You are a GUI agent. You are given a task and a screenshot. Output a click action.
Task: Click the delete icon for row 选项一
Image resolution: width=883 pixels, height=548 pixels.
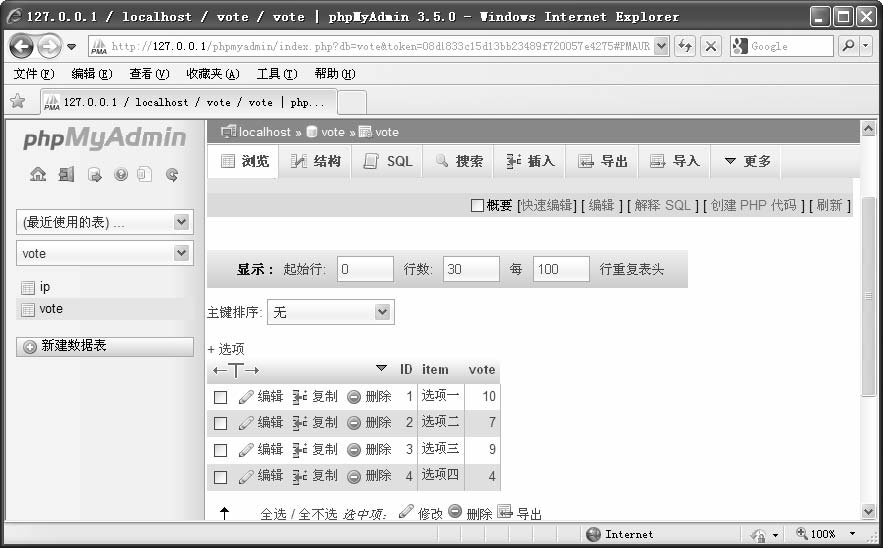pyautogui.click(x=354, y=397)
